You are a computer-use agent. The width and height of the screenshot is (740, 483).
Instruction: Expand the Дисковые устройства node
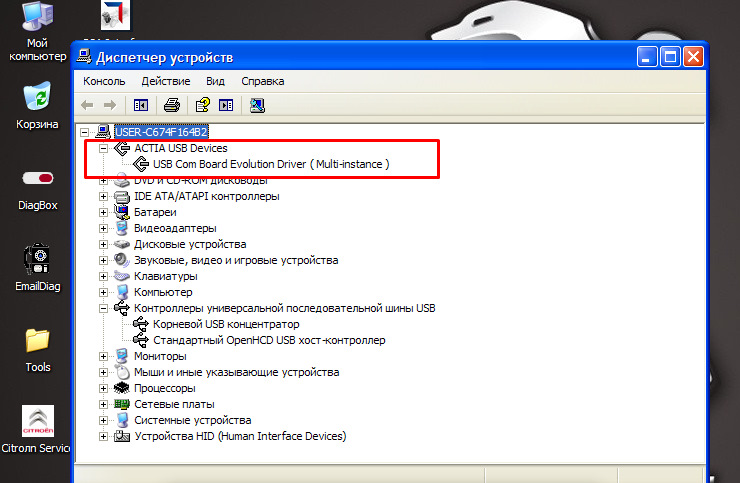tap(103, 245)
